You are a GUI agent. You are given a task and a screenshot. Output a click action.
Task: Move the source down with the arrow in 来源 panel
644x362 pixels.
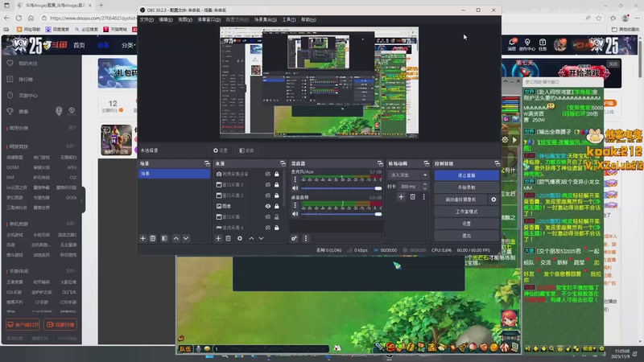(x=261, y=238)
